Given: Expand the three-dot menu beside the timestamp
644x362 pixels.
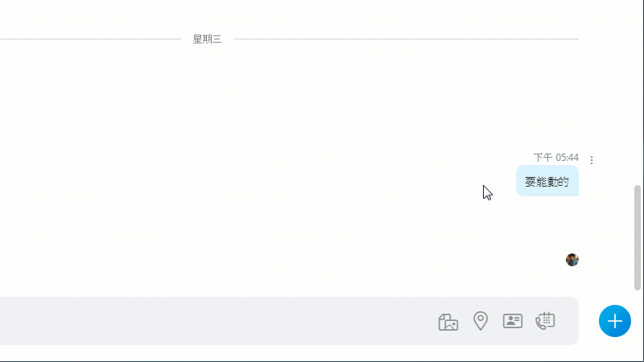Looking at the screenshot, I should click(592, 160).
